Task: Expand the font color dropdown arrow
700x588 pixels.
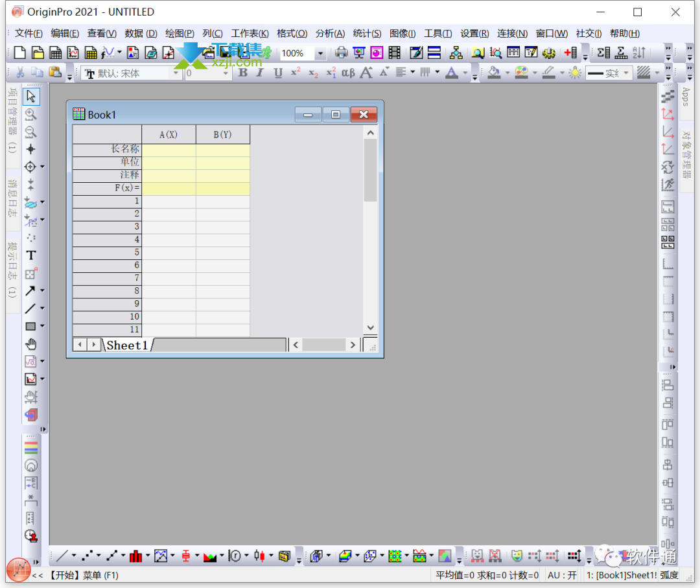Action: (x=465, y=73)
